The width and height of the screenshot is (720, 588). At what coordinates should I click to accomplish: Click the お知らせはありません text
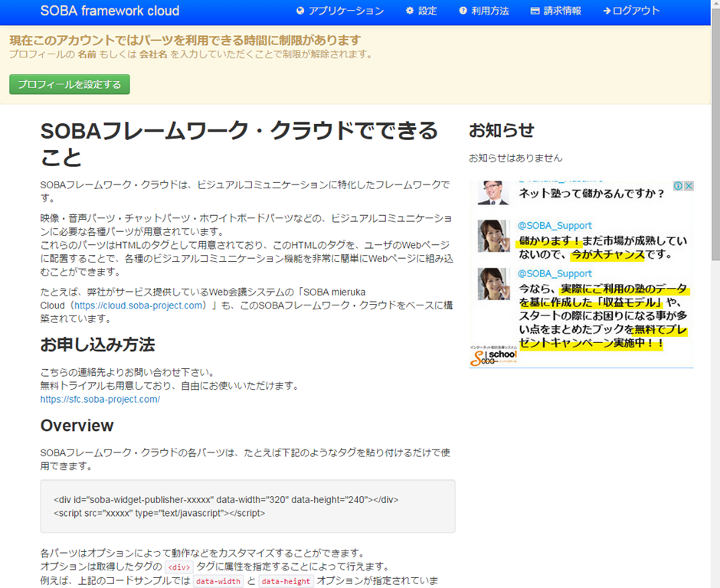pyautogui.click(x=515, y=158)
